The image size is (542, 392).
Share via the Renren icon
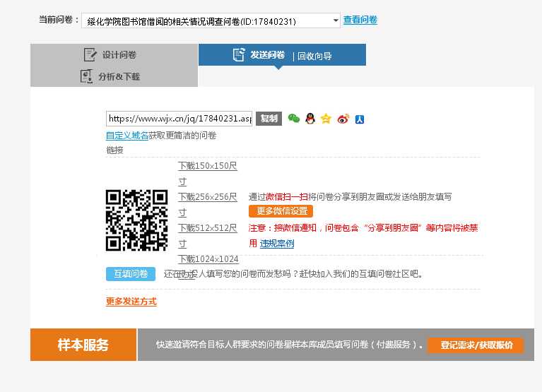360,119
